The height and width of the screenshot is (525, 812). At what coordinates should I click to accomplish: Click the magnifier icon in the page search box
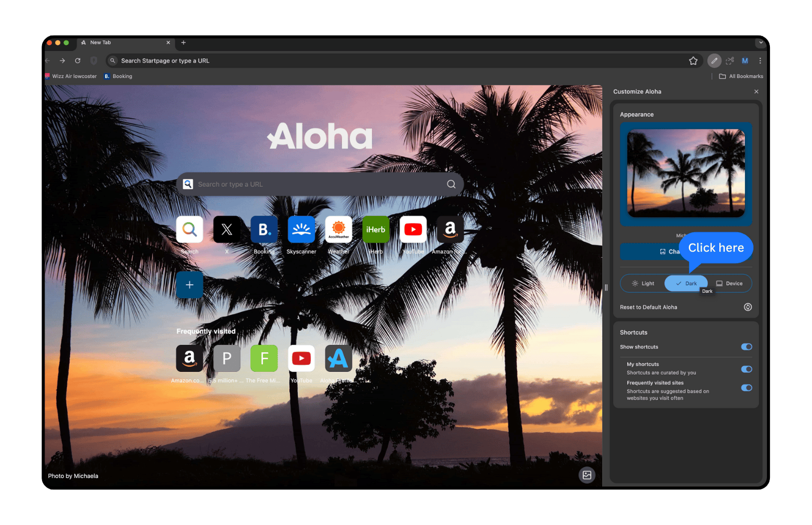(x=451, y=184)
